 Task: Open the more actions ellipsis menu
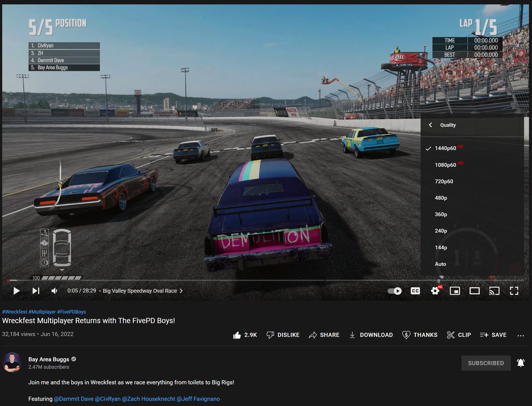coord(520,335)
